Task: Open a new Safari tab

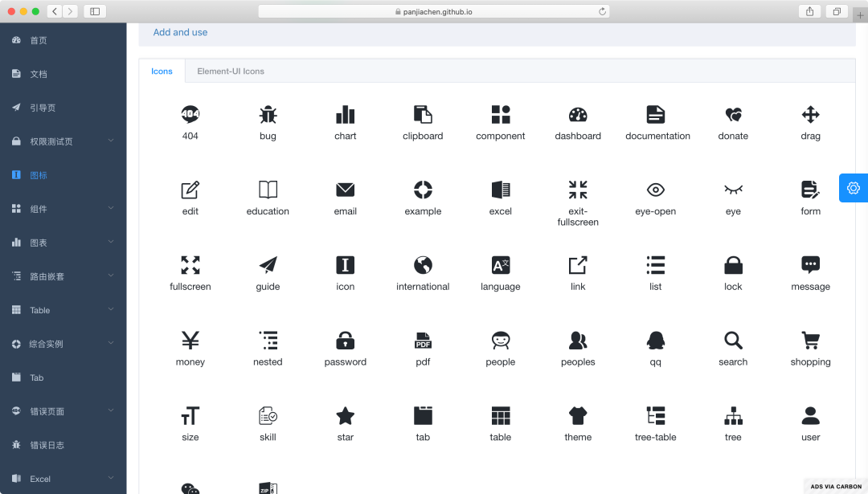Action: [860, 15]
